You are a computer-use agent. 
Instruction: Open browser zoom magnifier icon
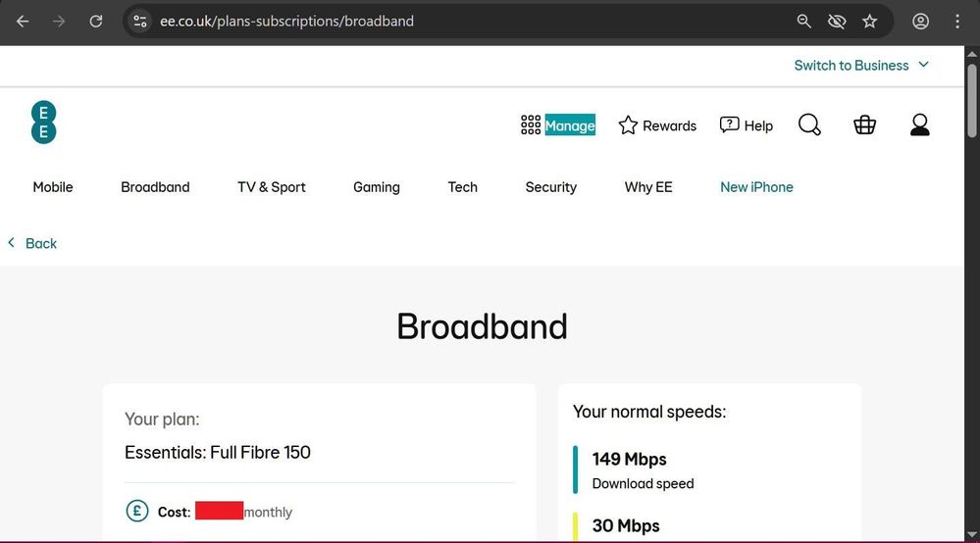(x=803, y=21)
